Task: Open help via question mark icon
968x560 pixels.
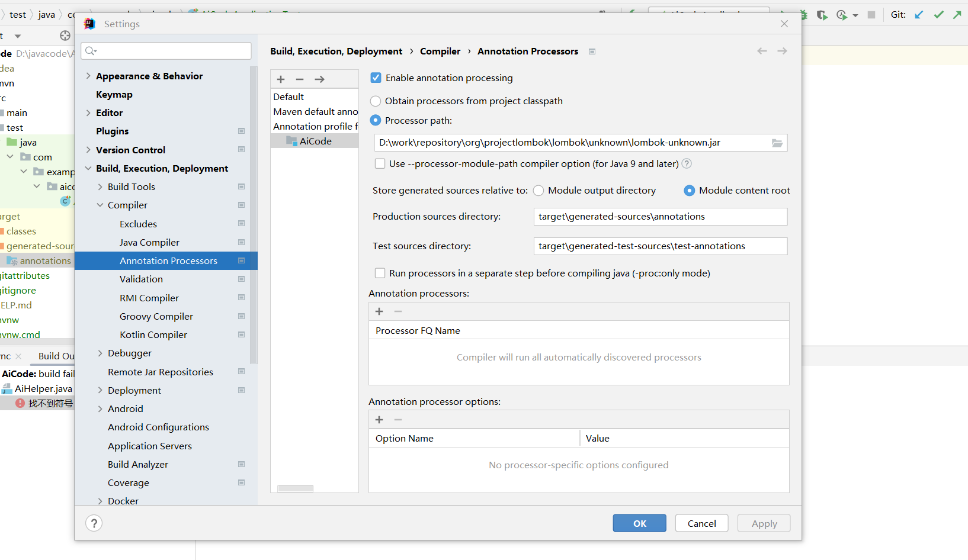Action: pos(94,523)
